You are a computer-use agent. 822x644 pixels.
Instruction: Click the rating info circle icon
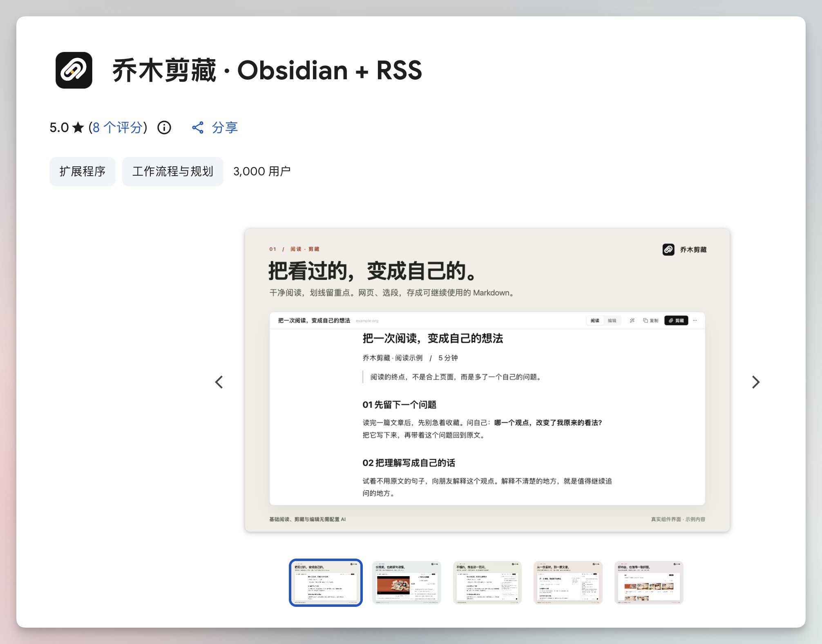pos(164,127)
